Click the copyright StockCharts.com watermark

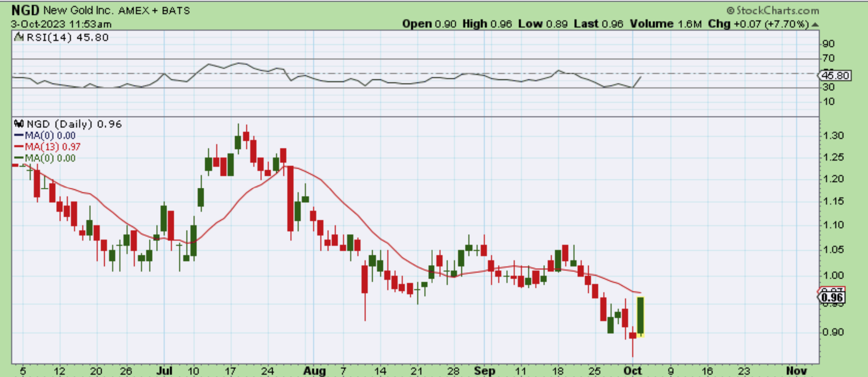773,10
